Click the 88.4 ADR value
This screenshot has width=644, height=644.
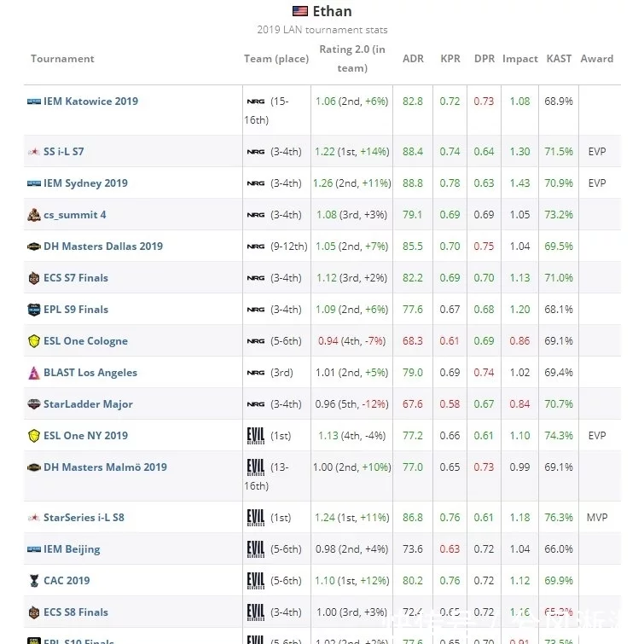click(x=413, y=152)
